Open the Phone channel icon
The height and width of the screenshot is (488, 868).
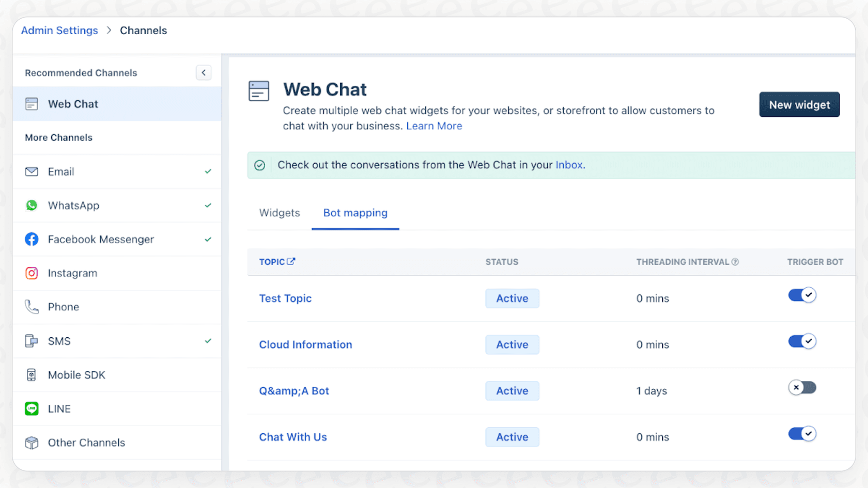coord(32,307)
